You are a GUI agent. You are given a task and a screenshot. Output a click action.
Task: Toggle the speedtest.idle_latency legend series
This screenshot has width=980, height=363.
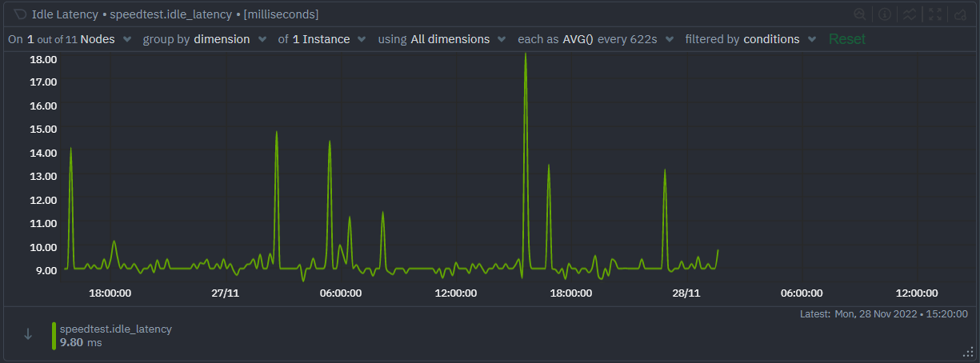click(115, 329)
